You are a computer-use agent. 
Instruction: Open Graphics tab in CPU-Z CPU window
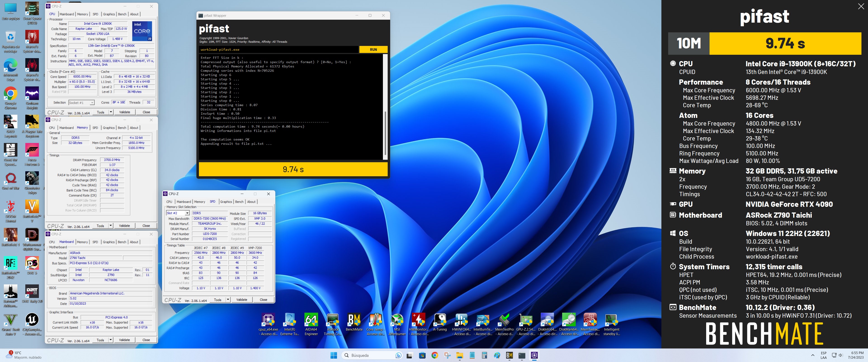coord(109,14)
